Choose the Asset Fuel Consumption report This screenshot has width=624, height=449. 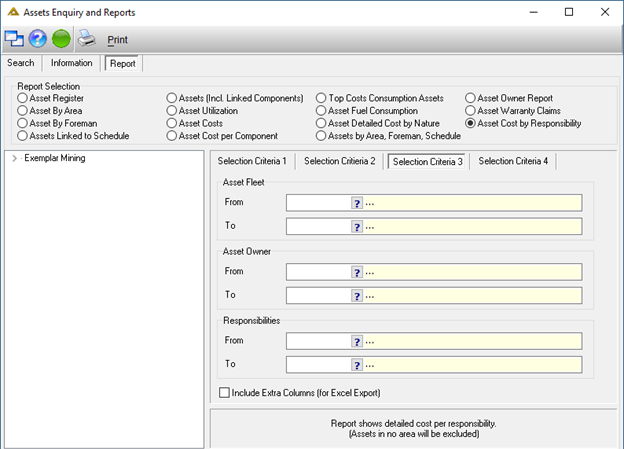(321, 111)
